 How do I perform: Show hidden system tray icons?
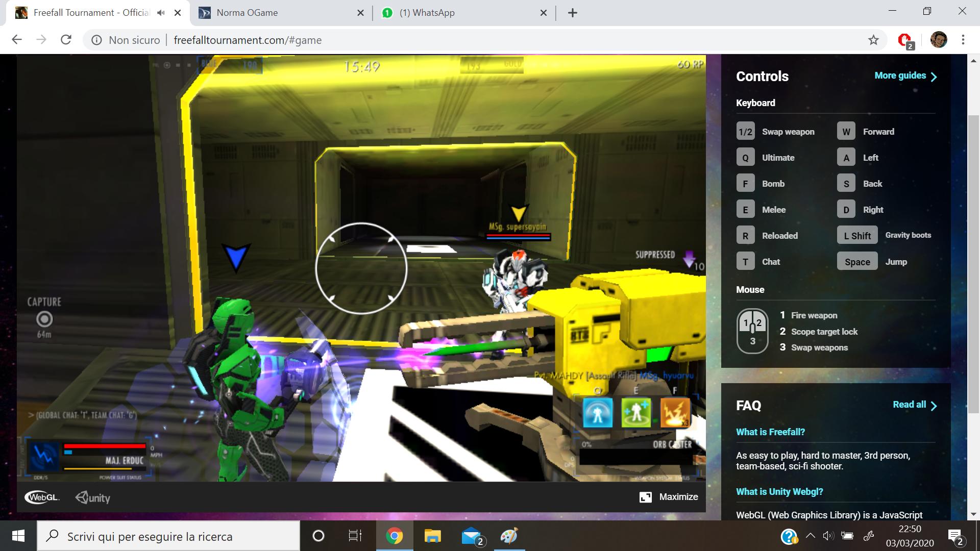tap(810, 536)
